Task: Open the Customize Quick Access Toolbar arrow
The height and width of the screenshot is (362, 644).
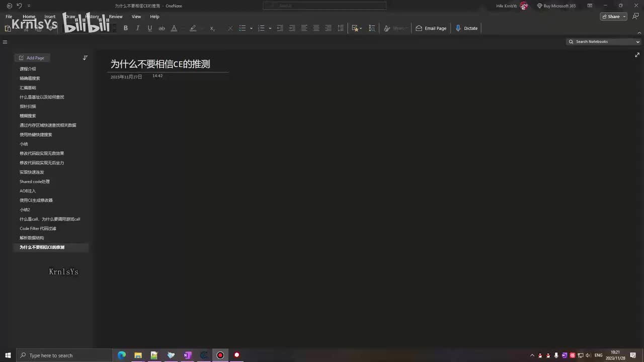Action: point(29,6)
